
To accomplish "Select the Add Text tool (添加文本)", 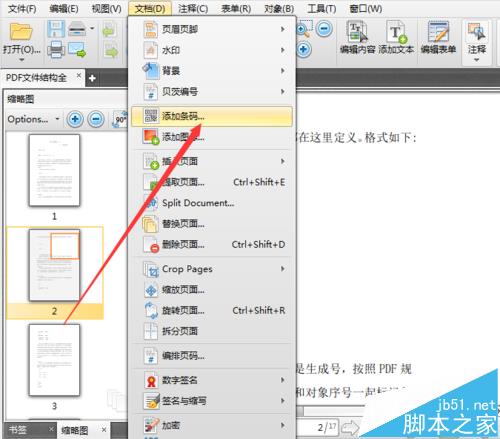I will (x=396, y=37).
